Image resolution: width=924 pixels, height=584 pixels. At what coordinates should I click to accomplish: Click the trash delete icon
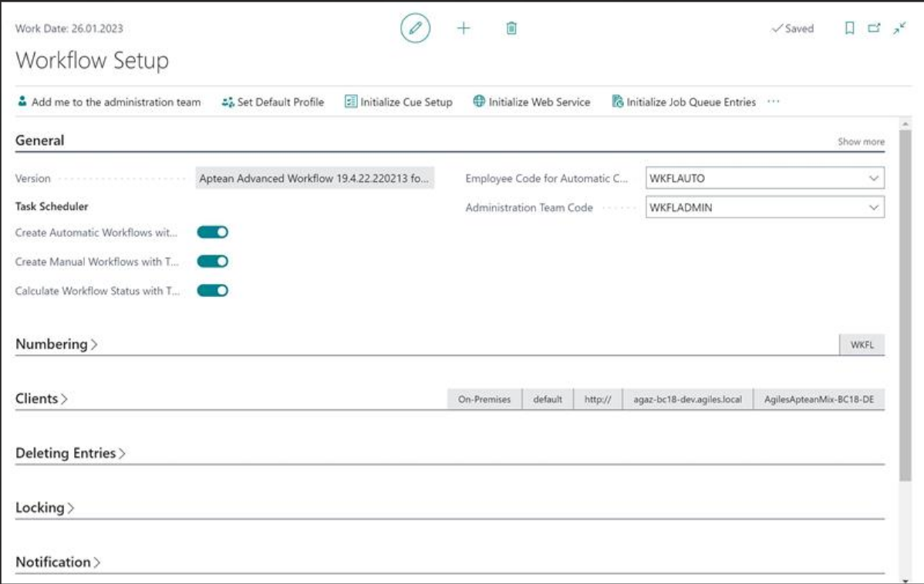511,29
